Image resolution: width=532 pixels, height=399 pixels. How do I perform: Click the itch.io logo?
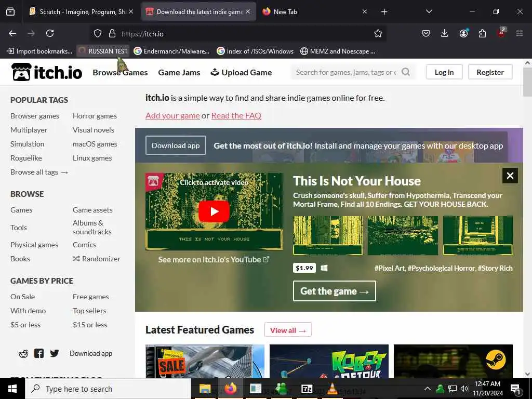pyautogui.click(x=47, y=72)
